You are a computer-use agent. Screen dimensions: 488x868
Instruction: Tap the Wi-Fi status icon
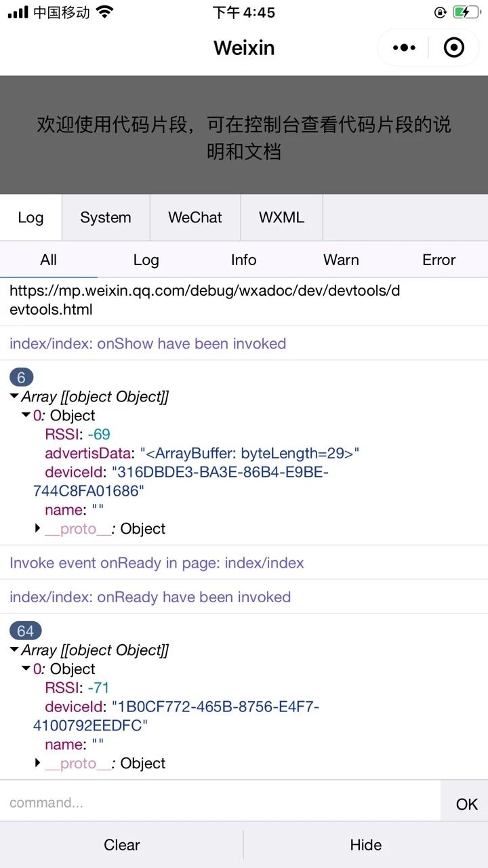tap(104, 12)
